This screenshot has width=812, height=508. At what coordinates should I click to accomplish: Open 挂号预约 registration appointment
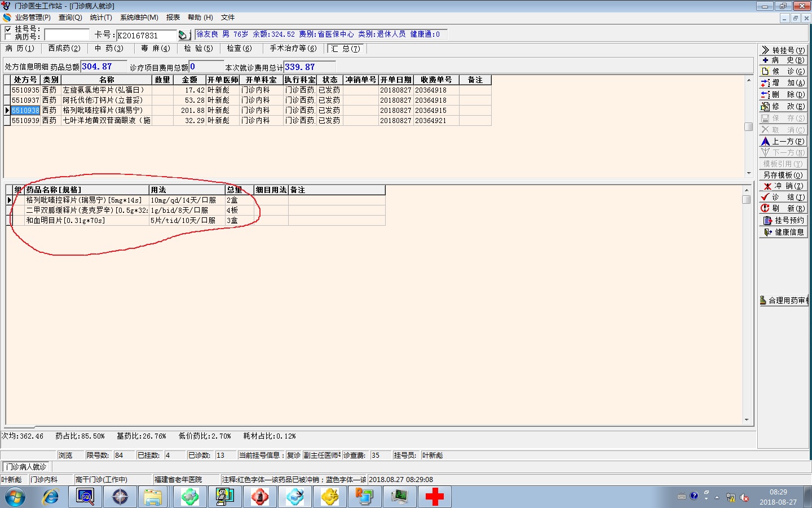click(x=783, y=221)
